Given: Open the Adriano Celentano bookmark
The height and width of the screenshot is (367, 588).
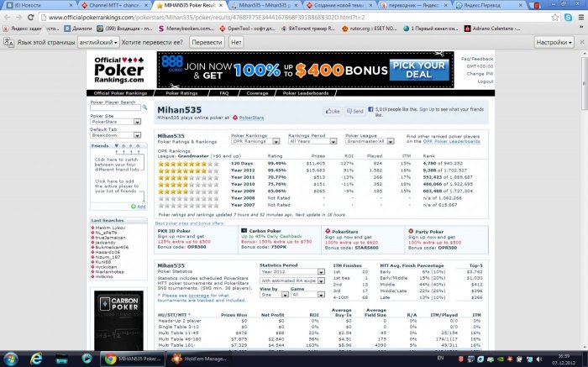Looking at the screenshot, I should (x=492, y=29).
